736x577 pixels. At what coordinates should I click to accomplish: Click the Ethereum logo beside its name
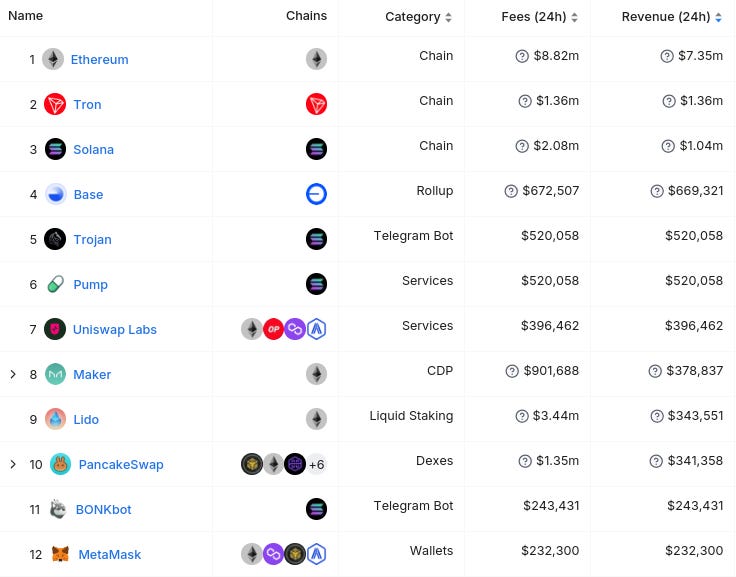(x=53, y=59)
